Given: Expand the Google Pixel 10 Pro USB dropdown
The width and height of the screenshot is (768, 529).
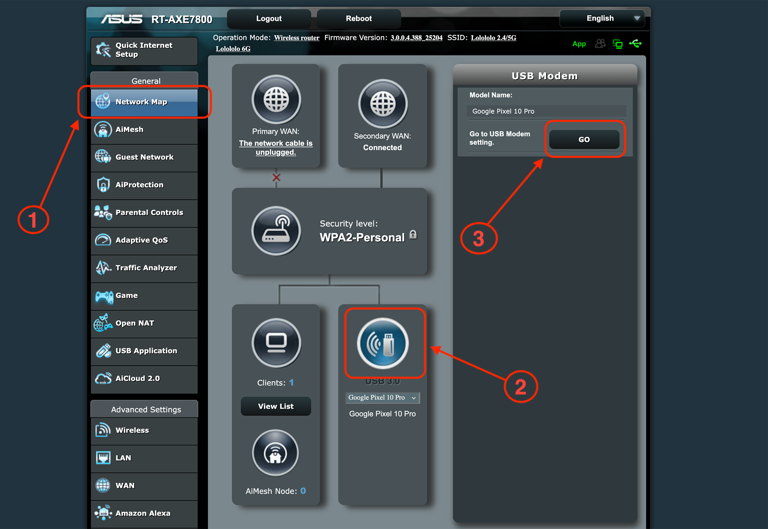Looking at the screenshot, I should click(383, 398).
